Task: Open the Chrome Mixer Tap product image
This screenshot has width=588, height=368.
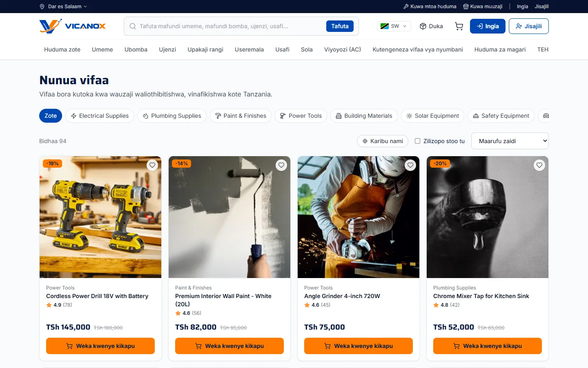Action: (488, 217)
